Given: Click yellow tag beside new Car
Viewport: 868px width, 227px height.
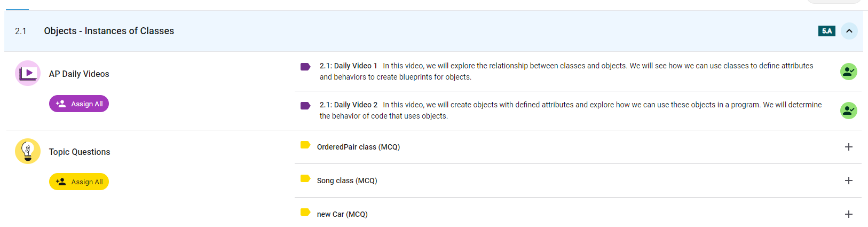Looking at the screenshot, I should click(x=305, y=212).
